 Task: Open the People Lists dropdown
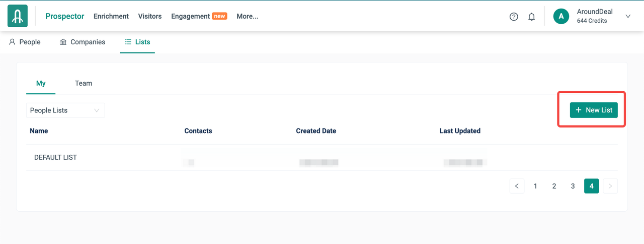coord(65,110)
